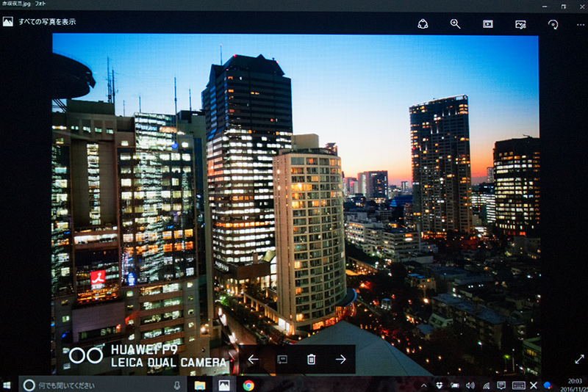Click the Share icon in Photos toolbar
Viewport: 588px width, 392px height.
point(423,24)
